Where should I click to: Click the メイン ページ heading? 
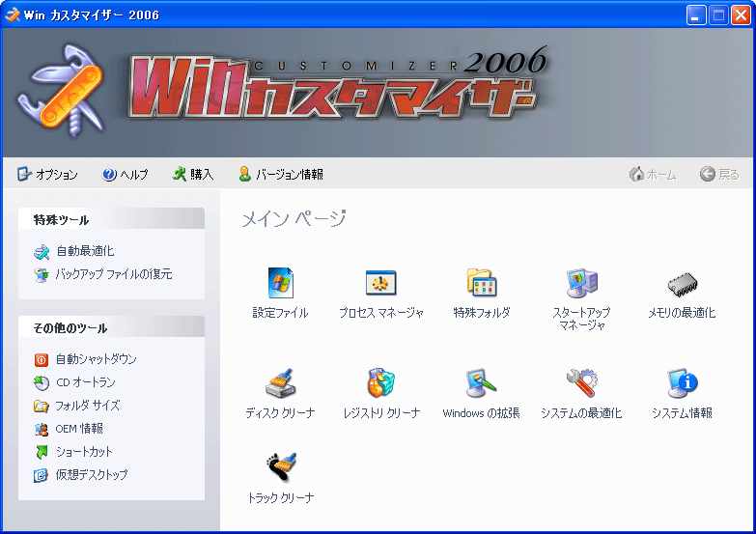pos(294,219)
